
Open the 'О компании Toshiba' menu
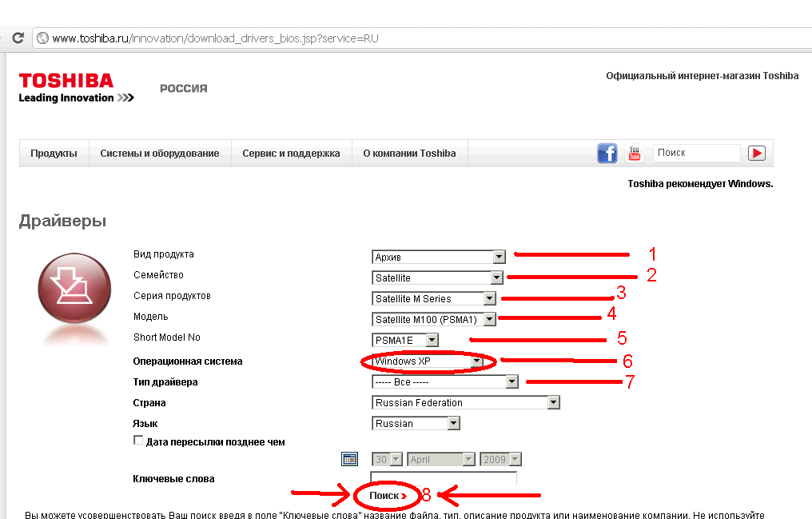(x=410, y=154)
